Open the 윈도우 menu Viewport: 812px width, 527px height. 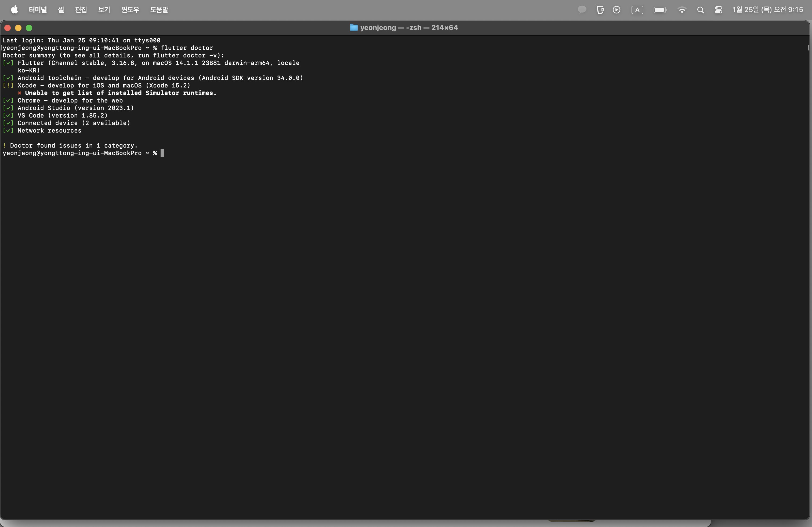pos(130,10)
